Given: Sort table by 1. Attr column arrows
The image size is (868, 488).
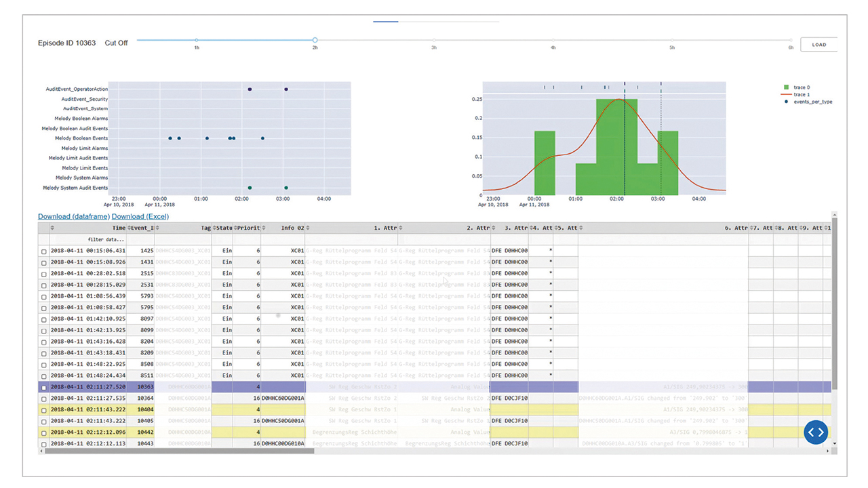Looking at the screenshot, I should tap(308, 228).
